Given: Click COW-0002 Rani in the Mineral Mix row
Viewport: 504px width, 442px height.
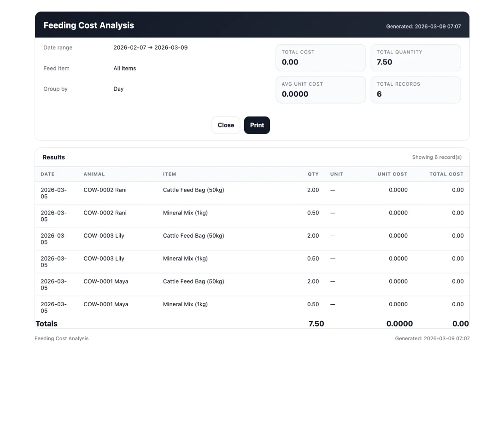Looking at the screenshot, I should 105,213.
